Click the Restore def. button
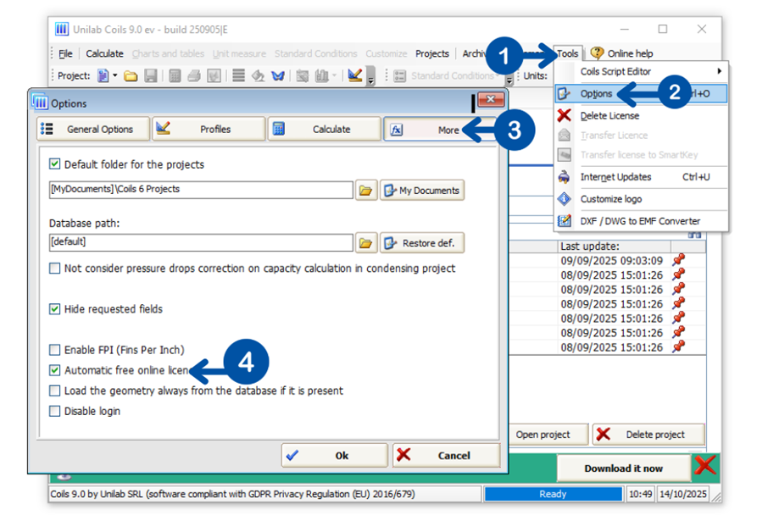This screenshot has width=768, height=532. point(422,243)
